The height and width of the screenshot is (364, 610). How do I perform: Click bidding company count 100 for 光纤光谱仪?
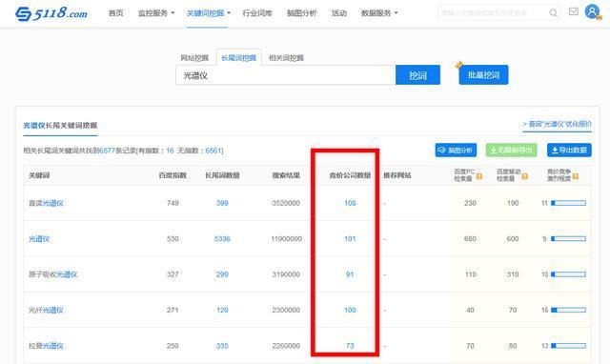350,311
